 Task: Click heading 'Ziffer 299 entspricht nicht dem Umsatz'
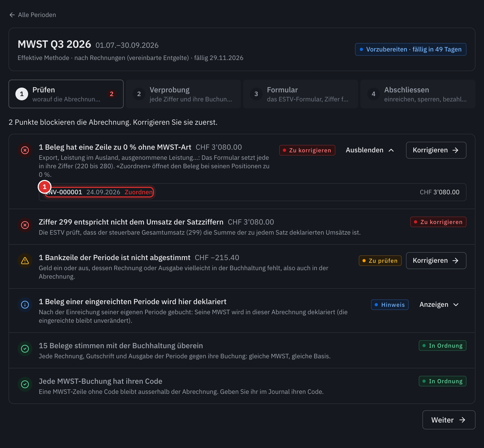click(131, 222)
